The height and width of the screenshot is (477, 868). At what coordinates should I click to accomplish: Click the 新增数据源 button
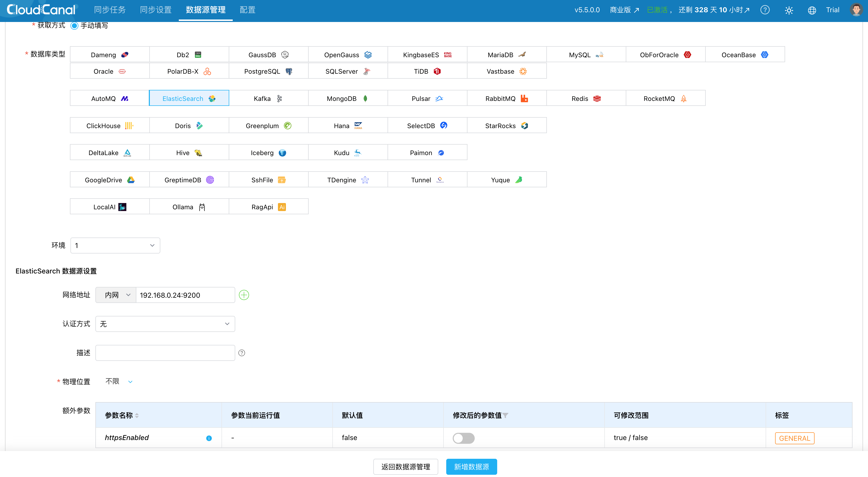coord(471,467)
